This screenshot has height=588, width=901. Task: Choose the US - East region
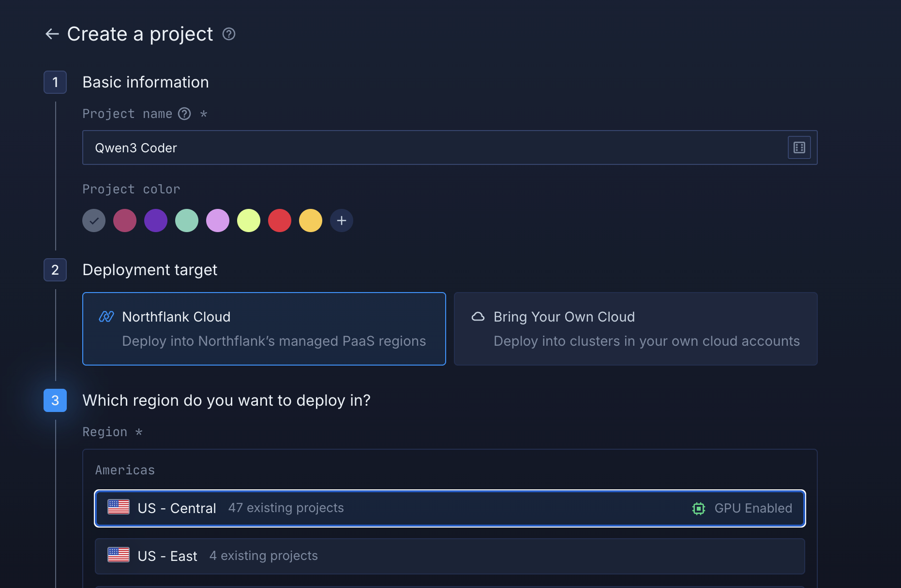[x=450, y=556]
